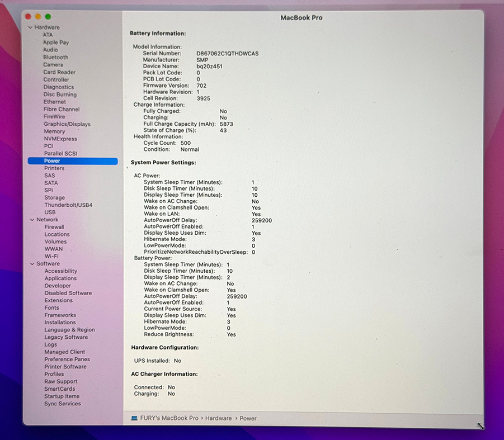
Task: View Applications under Software
Action: pyautogui.click(x=60, y=278)
